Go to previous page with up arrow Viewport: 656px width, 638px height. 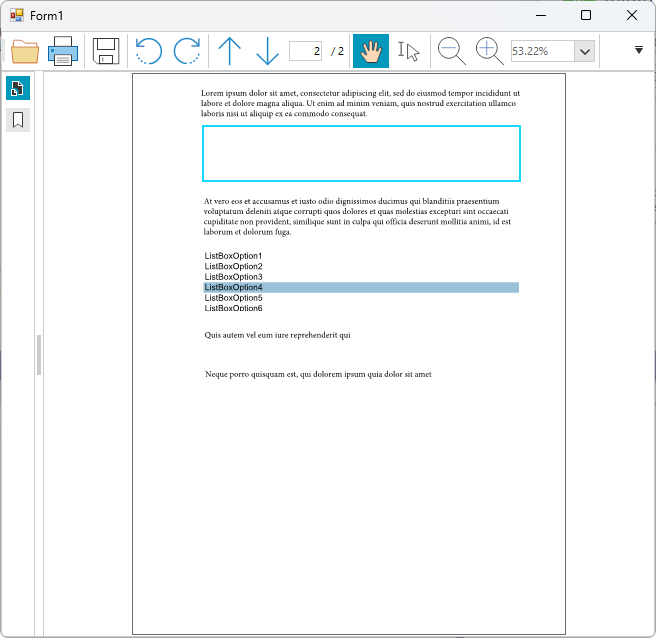pos(229,51)
